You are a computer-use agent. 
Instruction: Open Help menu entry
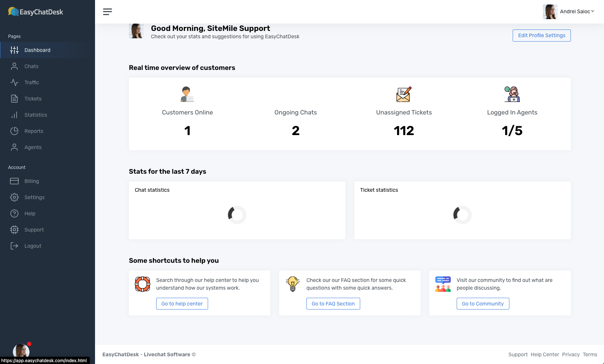point(48,213)
